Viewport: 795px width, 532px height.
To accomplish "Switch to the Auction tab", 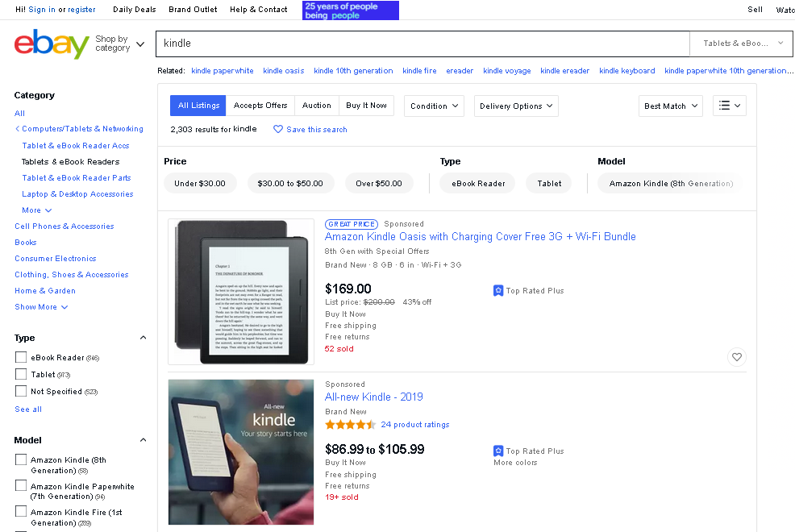I will pyautogui.click(x=316, y=106).
